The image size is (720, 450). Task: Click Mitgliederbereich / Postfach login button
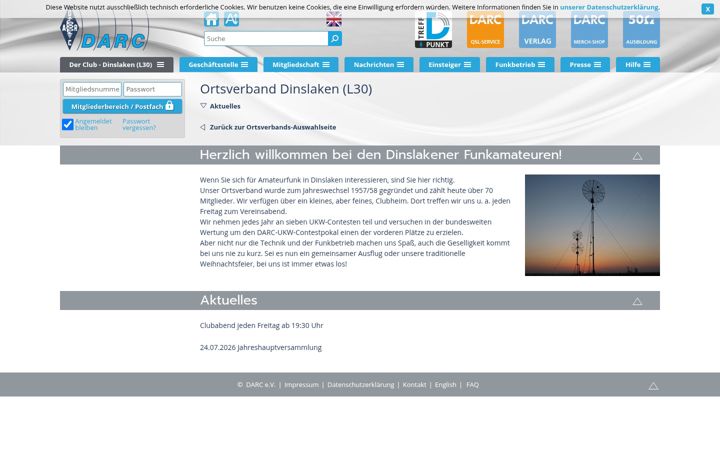click(122, 107)
